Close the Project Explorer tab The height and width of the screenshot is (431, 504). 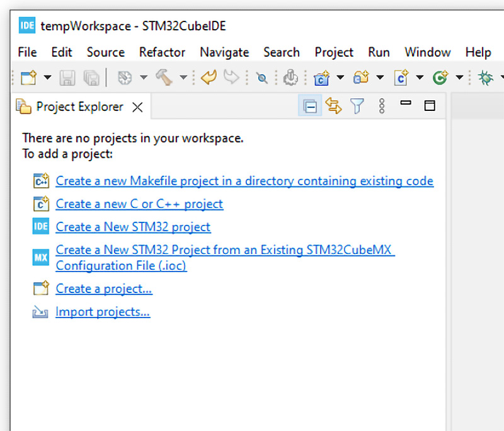point(137,107)
